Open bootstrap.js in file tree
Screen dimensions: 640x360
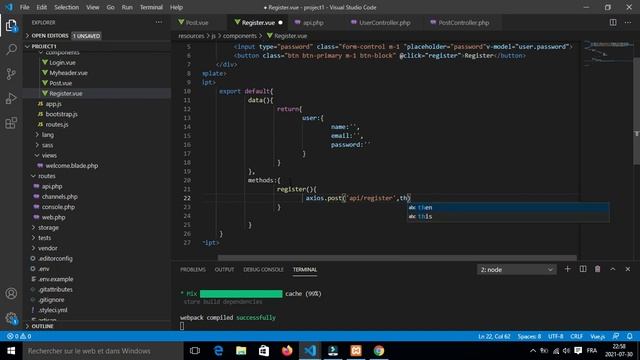click(61, 114)
